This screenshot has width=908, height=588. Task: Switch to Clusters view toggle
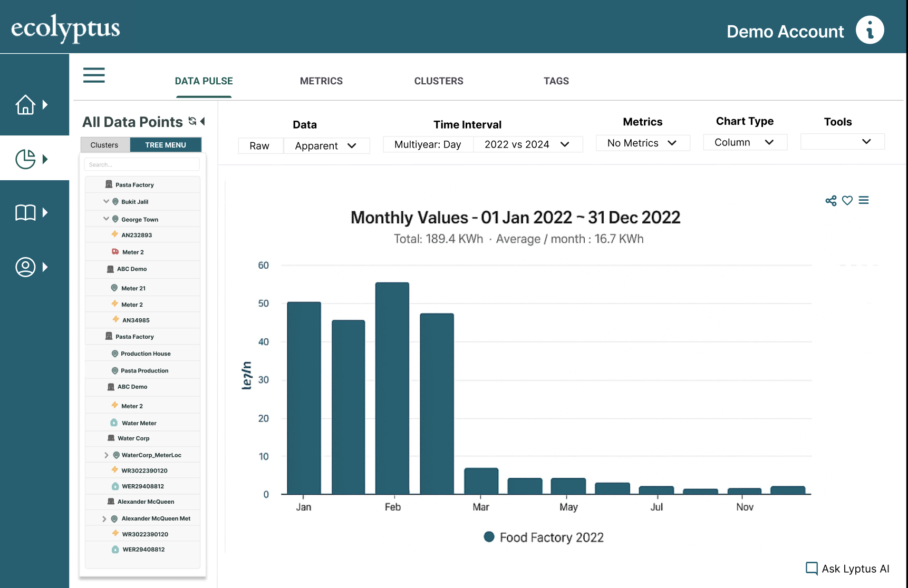click(x=104, y=145)
